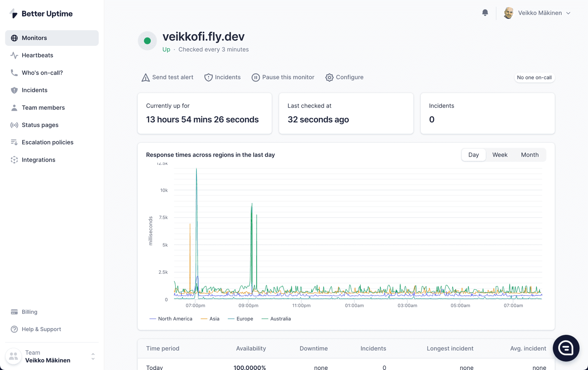The width and height of the screenshot is (588, 370).
Task: Click the Billing card icon
Action: coord(14,312)
